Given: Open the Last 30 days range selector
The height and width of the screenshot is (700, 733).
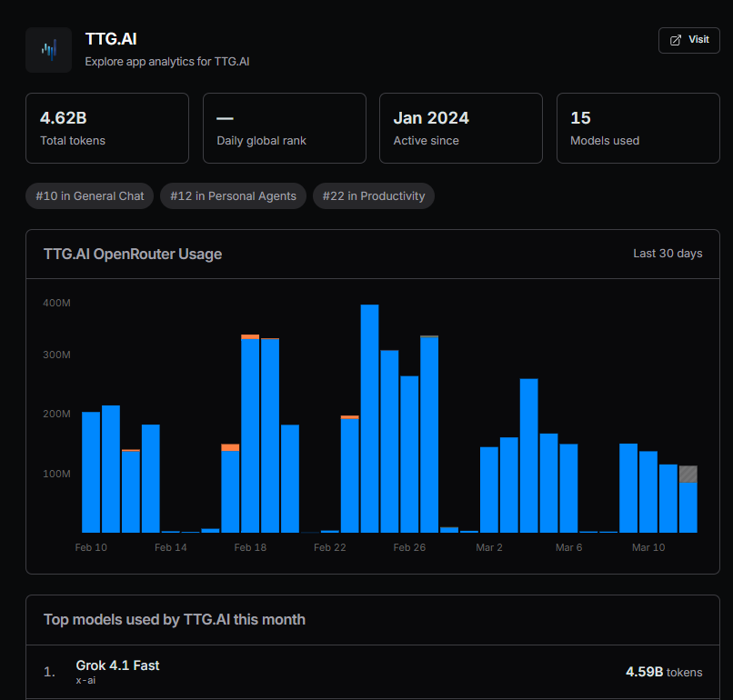Looking at the screenshot, I should [x=668, y=253].
